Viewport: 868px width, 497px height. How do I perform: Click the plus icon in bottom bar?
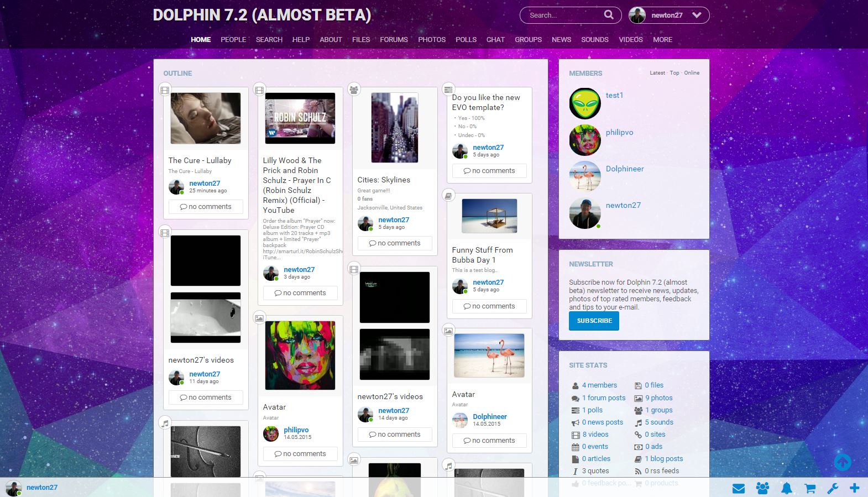[x=855, y=488]
